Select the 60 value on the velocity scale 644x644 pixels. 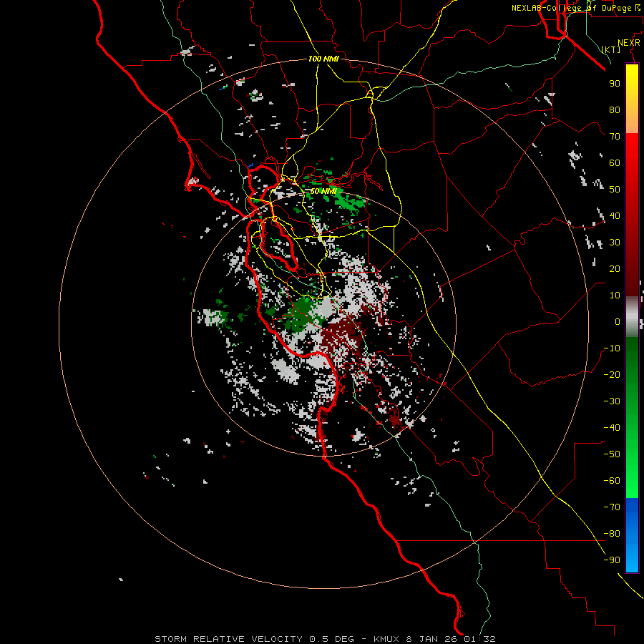(x=615, y=162)
